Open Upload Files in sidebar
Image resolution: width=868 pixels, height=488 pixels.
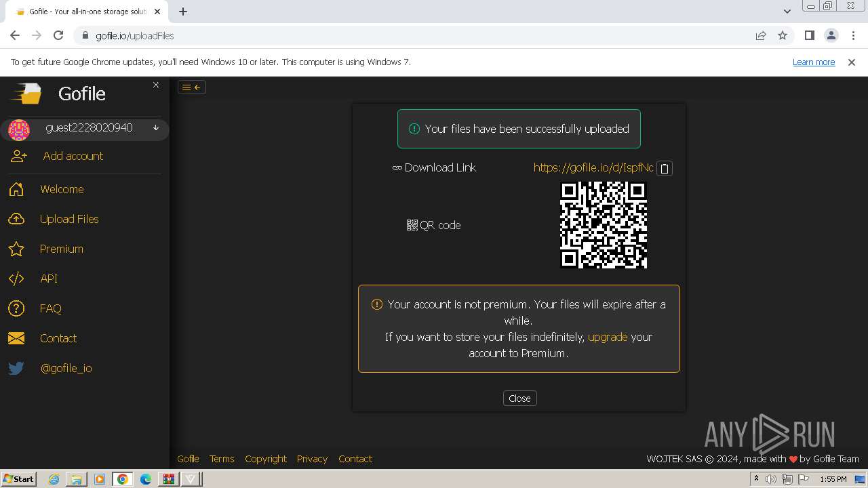(69, 219)
